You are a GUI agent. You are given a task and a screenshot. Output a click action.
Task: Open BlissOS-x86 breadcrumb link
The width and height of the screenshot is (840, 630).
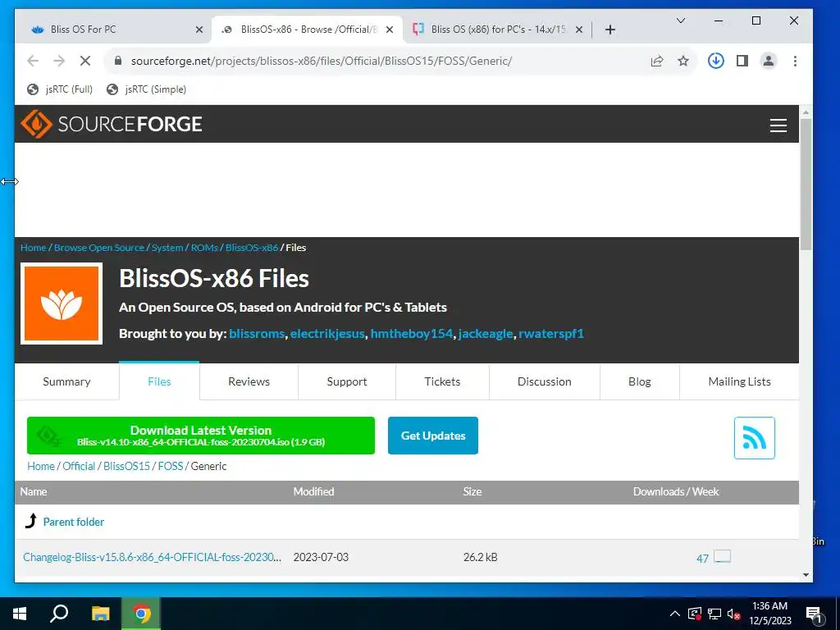tap(252, 248)
